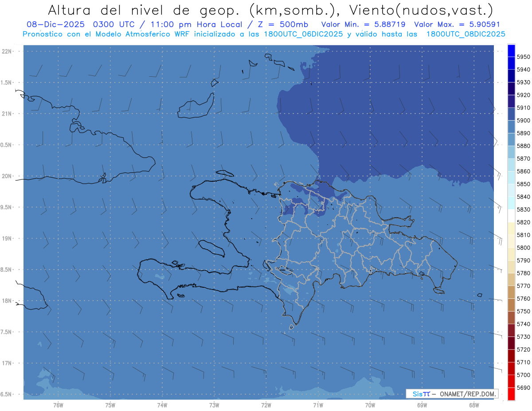Click the '1800UTC_08DIC2025' valid-until time text
Viewport: 532px width, 411px height.
point(465,34)
